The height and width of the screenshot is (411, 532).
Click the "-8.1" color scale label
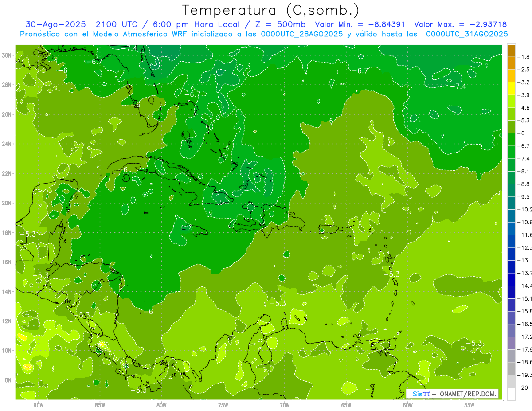click(524, 171)
